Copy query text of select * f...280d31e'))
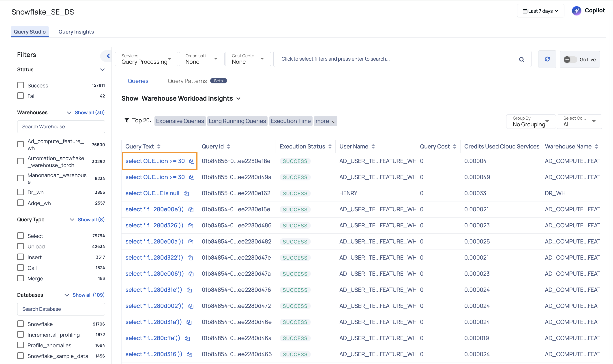The height and width of the screenshot is (364, 613). coord(189,290)
